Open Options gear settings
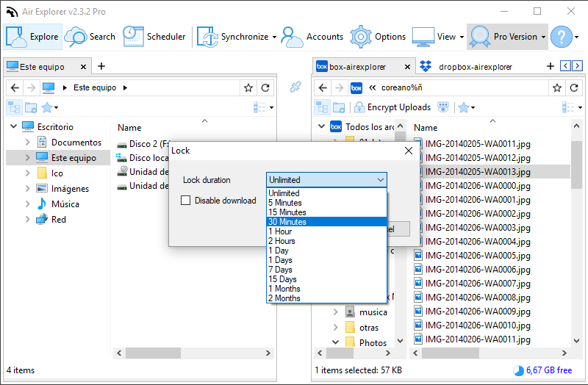 click(378, 37)
